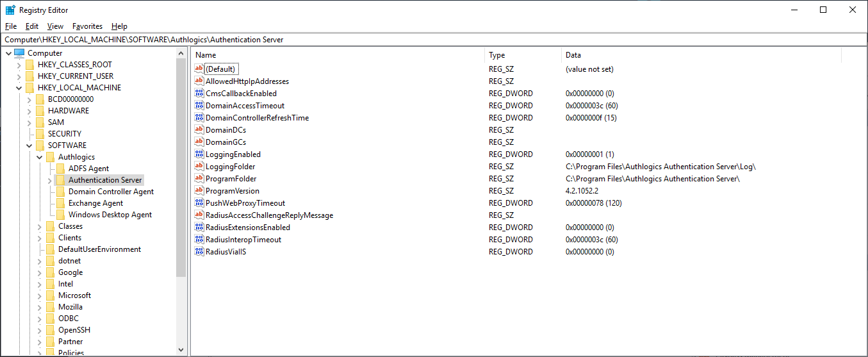Select the SAM key
Screen dimensions: 868x357
[x=56, y=122]
